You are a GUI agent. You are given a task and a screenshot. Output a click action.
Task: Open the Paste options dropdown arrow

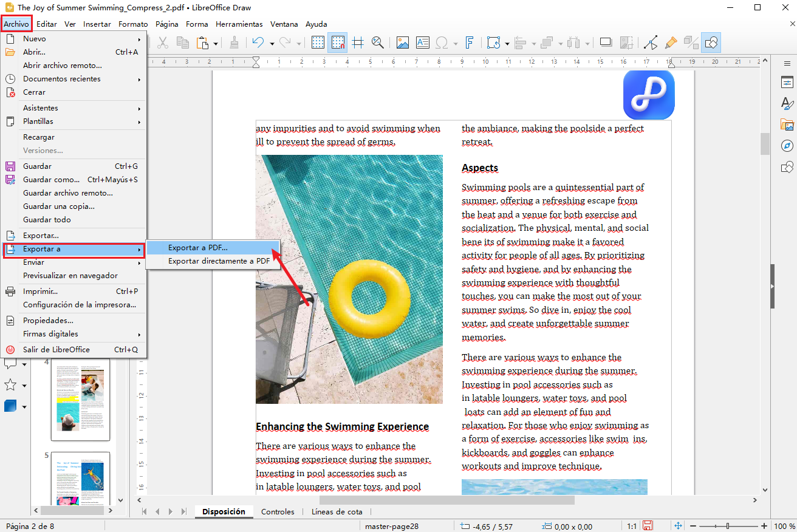pos(215,43)
